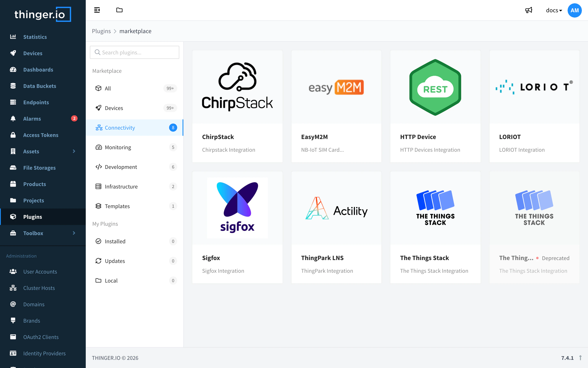Focus the Search plugins field
588x368 pixels.
[x=135, y=52]
